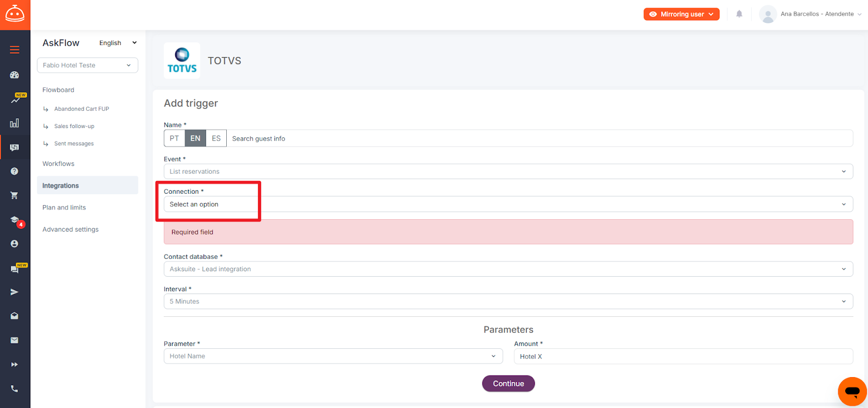Open the phone icon in sidebar
Screen dimensions: 868x408
[x=15, y=388]
